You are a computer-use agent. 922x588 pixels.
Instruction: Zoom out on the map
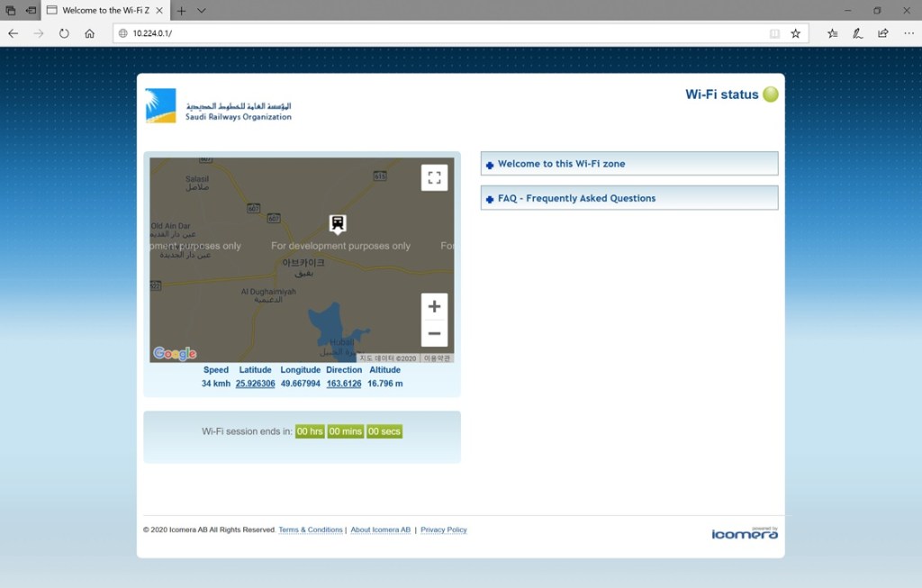[434, 333]
